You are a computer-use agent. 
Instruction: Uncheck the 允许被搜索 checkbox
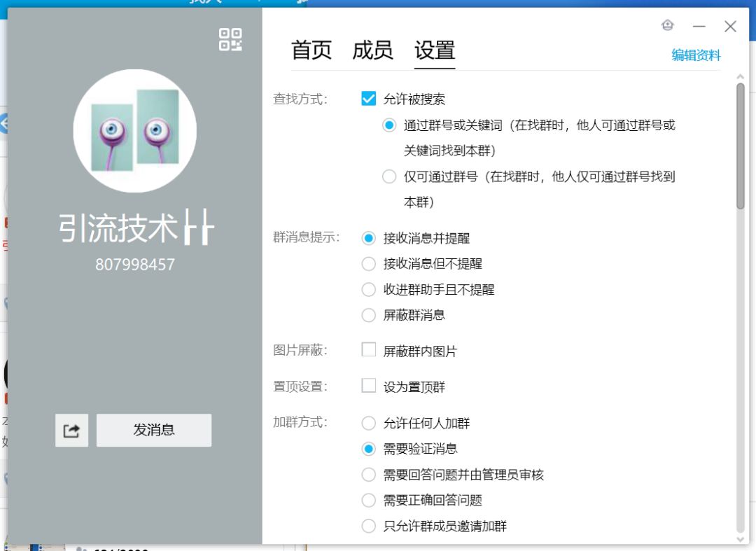[x=368, y=98]
